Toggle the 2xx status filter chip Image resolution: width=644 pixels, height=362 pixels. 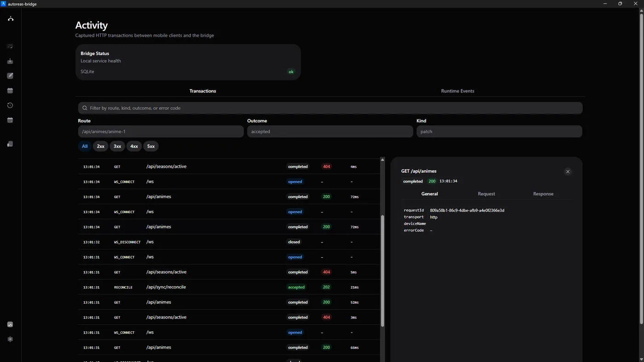[101, 146]
